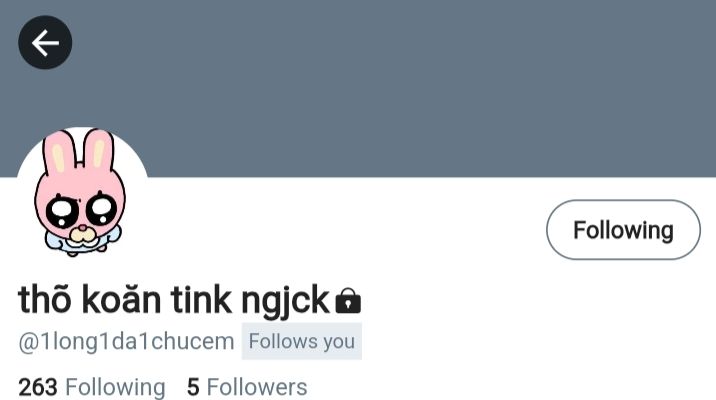Tap the rounded Following pill outline
This screenshot has width=716, height=400.
click(x=623, y=230)
